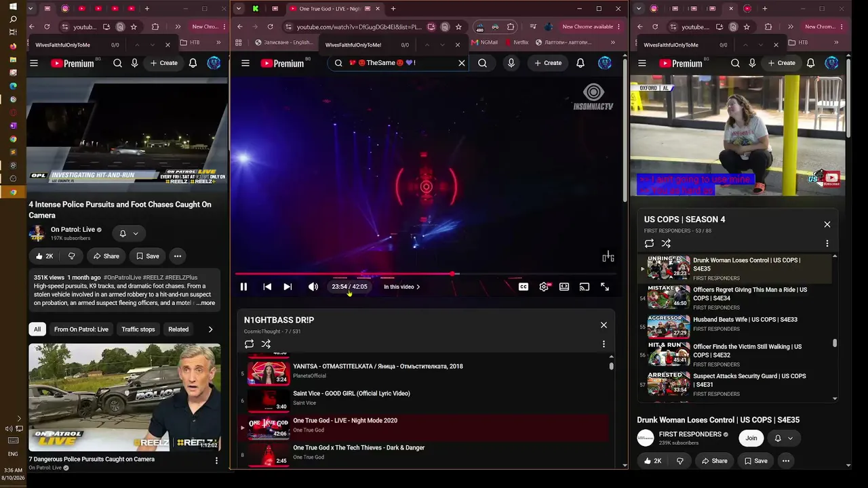The width and height of the screenshot is (868, 488).
Task: Click the search icon in the left YouTube window
Action: pyautogui.click(x=118, y=63)
